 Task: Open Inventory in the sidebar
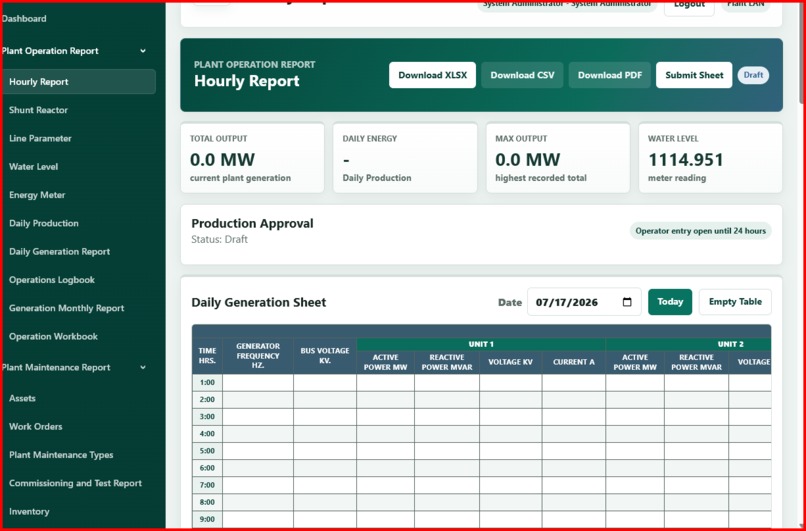point(29,511)
